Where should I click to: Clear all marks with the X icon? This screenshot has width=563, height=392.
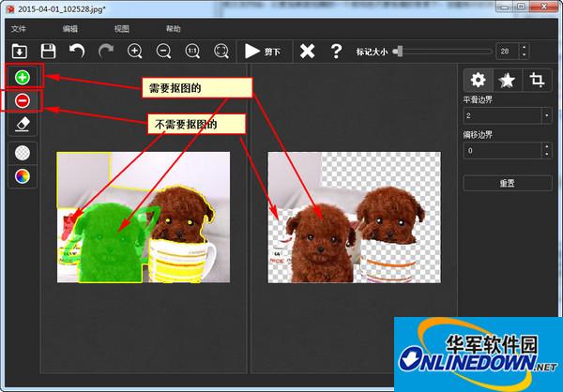click(308, 52)
